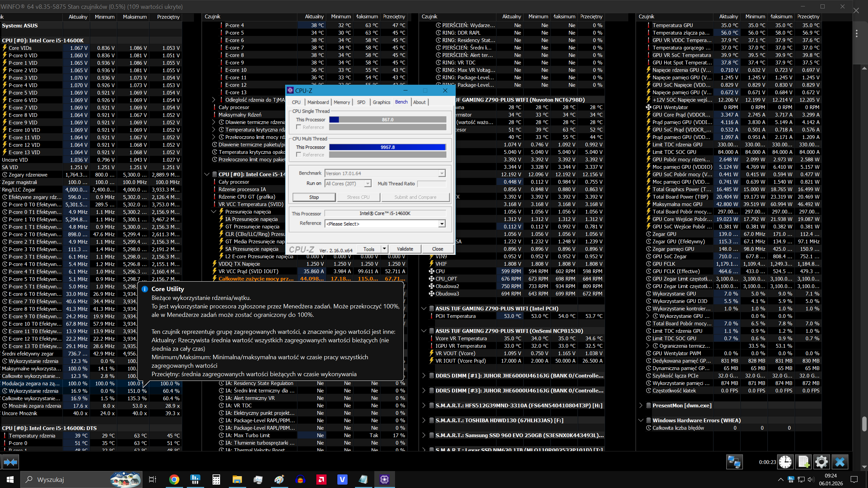Viewport: 868px width, 488px height.
Task: Click the Validate button in CPU-Z
Action: point(405,249)
